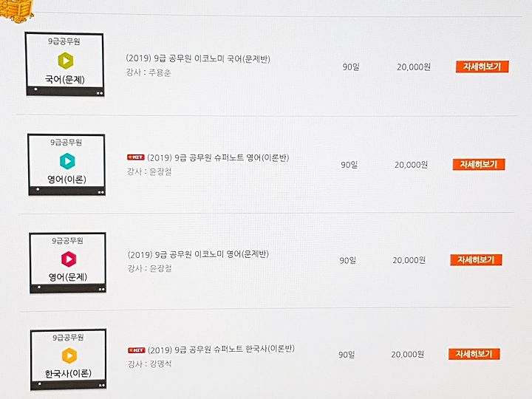The image size is (532, 399).
Task: Click the olive play icon on 국어(문제) thumbnail
Action: 66,61
